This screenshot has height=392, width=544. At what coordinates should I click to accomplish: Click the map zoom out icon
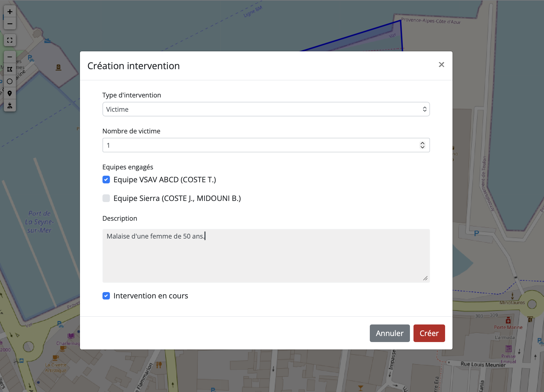pos(10,24)
